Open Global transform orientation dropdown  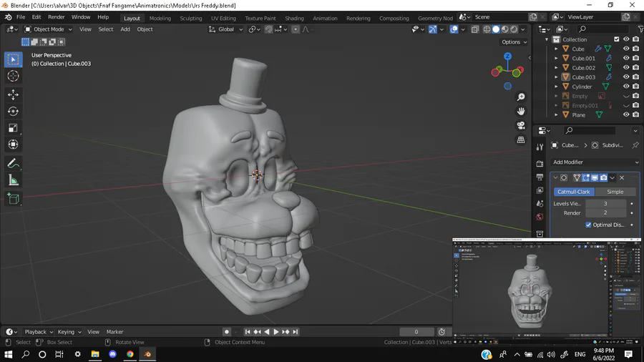(x=226, y=29)
